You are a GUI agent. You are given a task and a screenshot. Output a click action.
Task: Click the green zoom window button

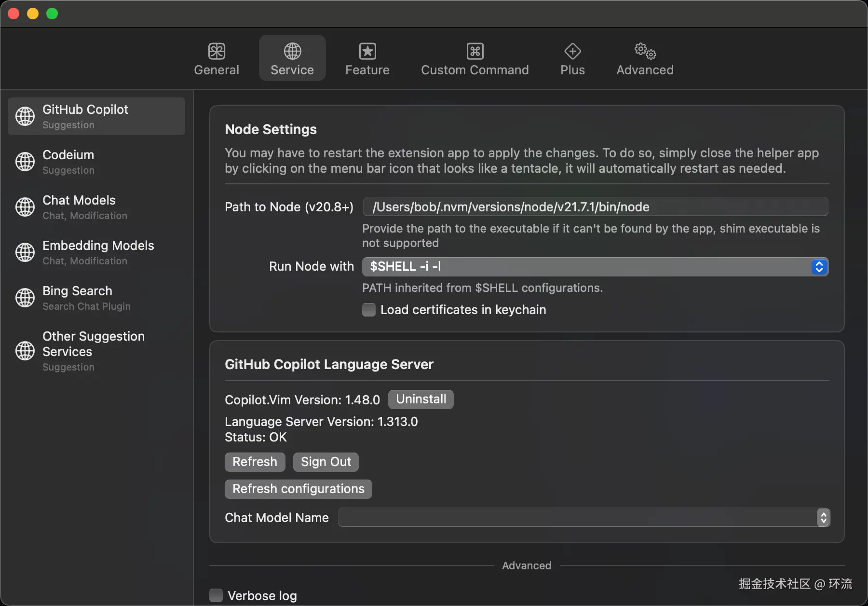point(52,14)
